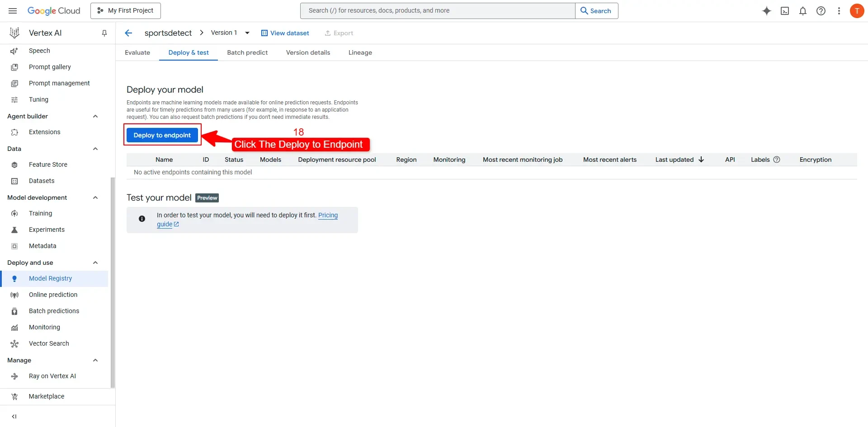Viewport: 868px width, 427px height.
Task: Collapse the Deploy and use section
Action: (x=95, y=263)
